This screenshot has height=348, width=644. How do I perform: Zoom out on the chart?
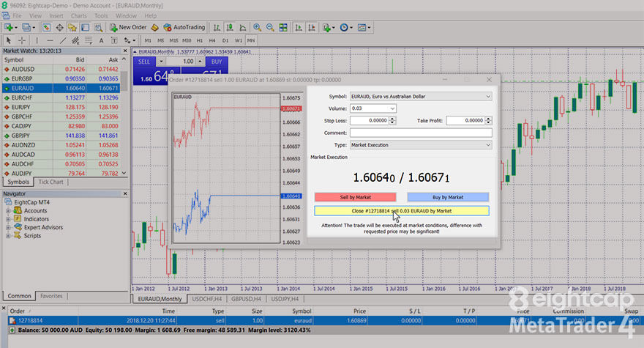(270, 28)
